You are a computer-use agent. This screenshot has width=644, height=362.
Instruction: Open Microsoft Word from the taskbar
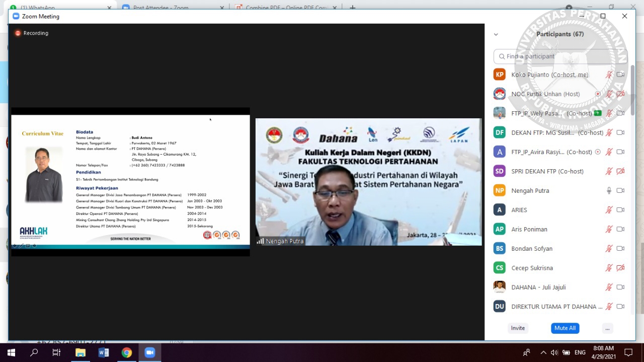click(x=104, y=352)
